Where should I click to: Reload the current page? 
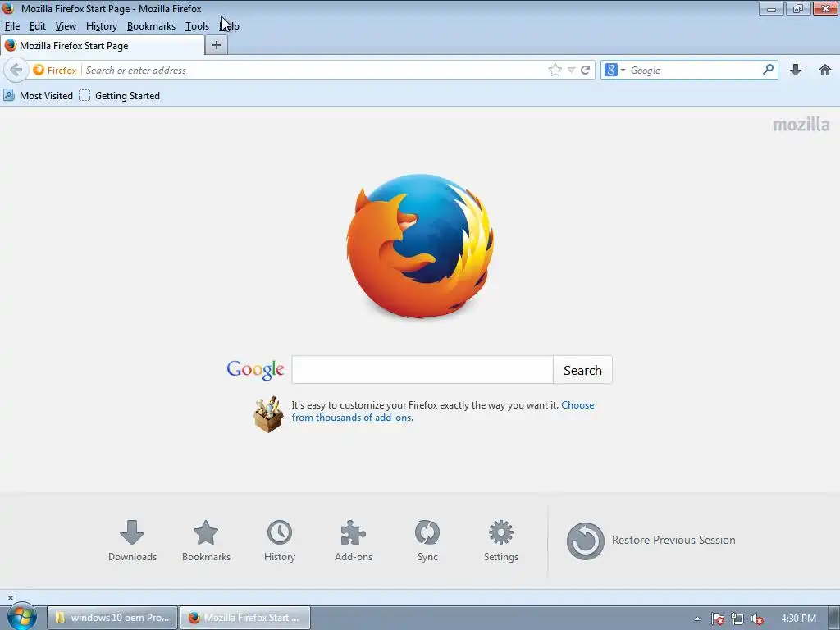[586, 71]
